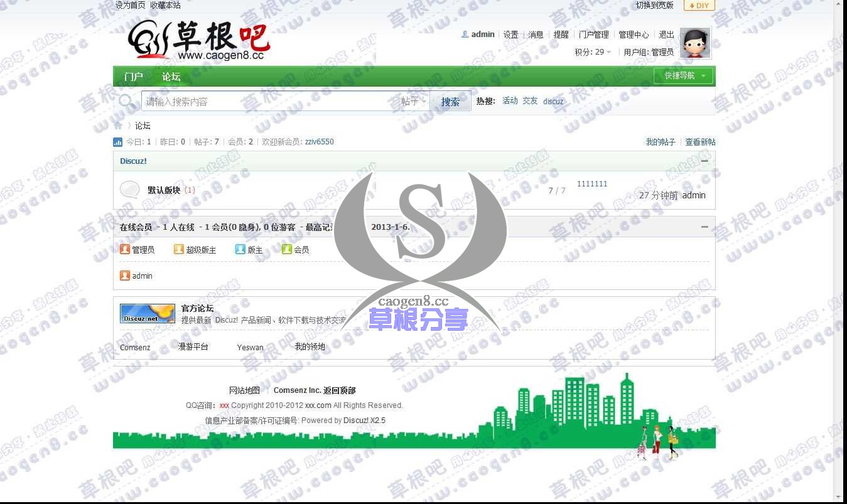Switch to the 论坛 tab
847x504 pixels.
[170, 77]
